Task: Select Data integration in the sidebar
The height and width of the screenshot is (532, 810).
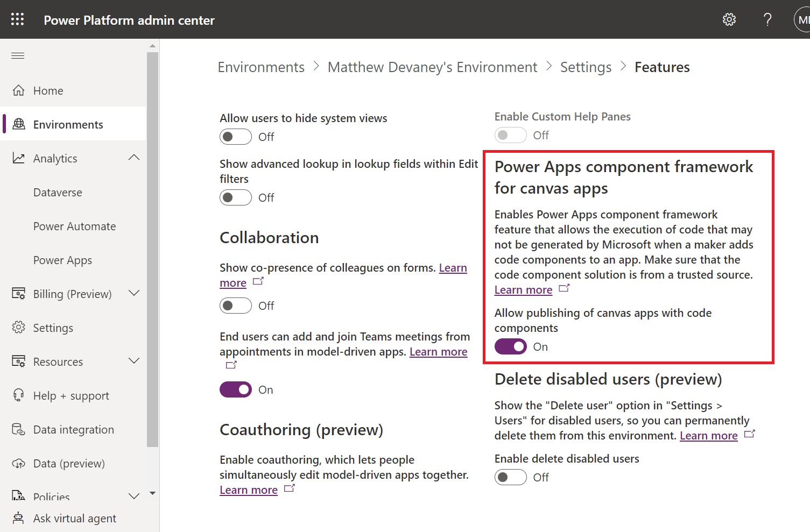Action: point(73,429)
